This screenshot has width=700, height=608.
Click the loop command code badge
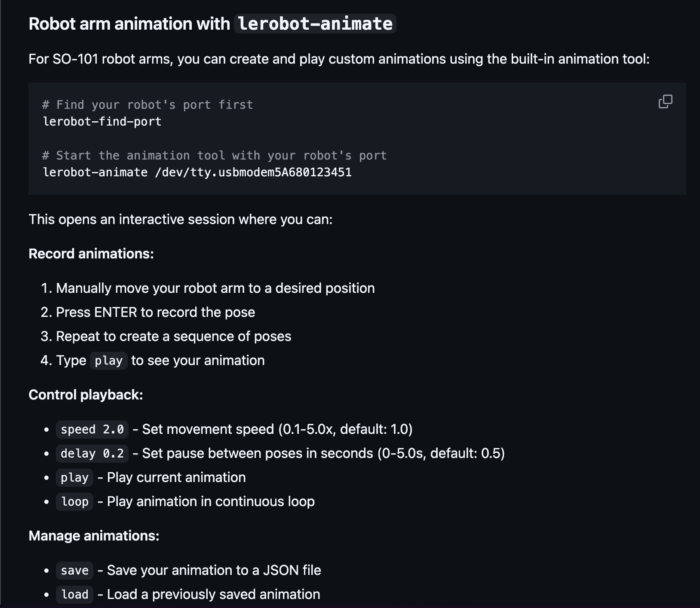tap(74, 502)
